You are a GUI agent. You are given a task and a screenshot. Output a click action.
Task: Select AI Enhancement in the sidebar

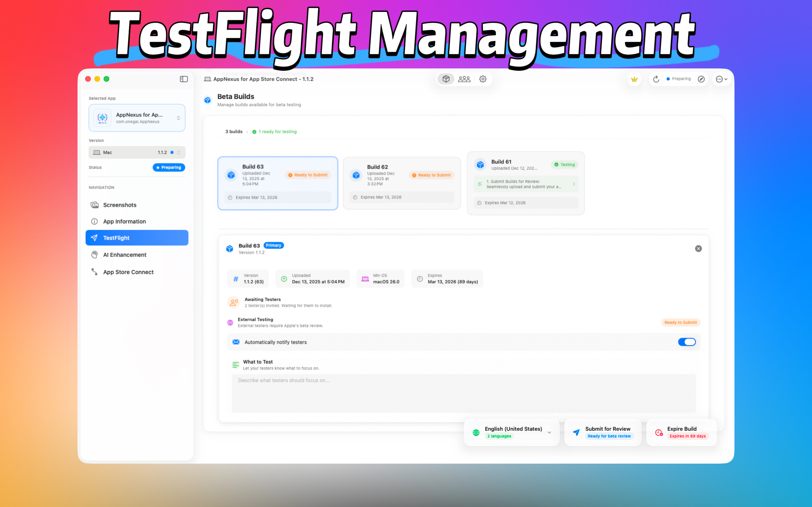click(x=125, y=255)
